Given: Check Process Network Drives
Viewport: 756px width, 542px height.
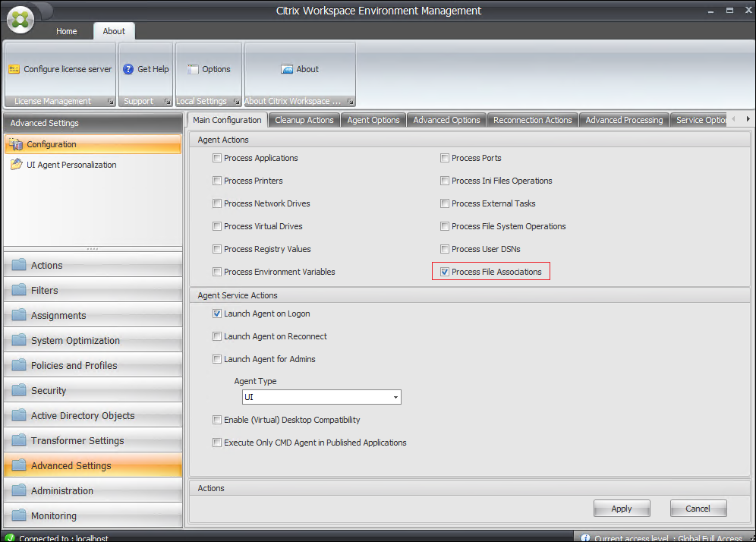Looking at the screenshot, I should coord(217,203).
